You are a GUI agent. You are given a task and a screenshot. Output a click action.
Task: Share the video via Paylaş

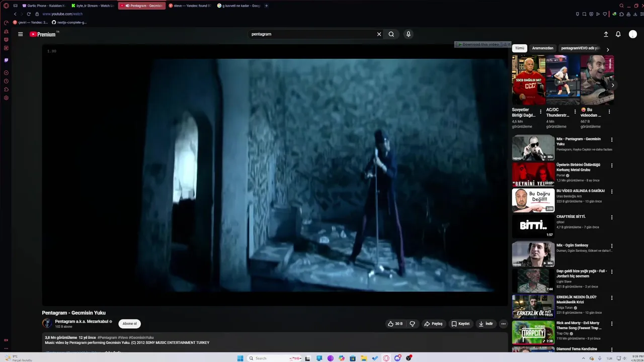[x=433, y=324]
